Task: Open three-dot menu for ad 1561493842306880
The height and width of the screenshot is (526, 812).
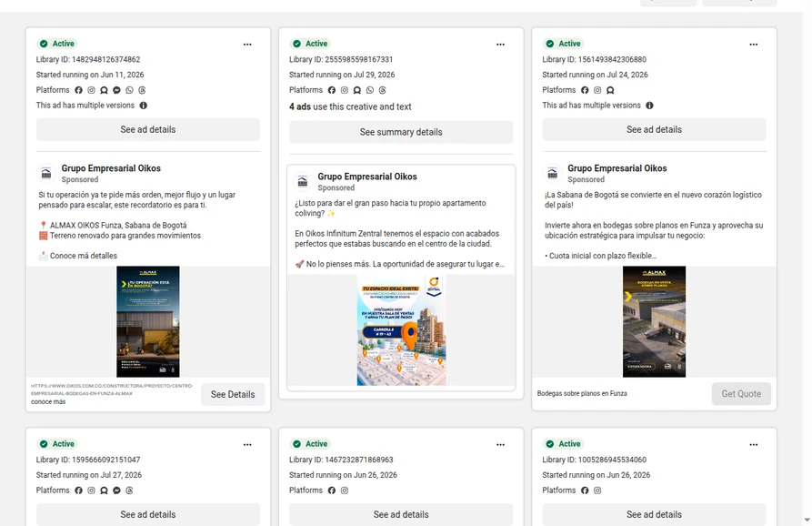Action: [x=754, y=45]
